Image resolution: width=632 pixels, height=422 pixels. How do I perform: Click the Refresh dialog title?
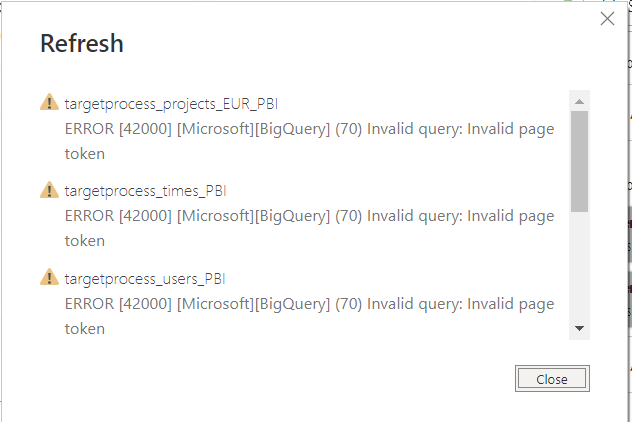click(82, 43)
